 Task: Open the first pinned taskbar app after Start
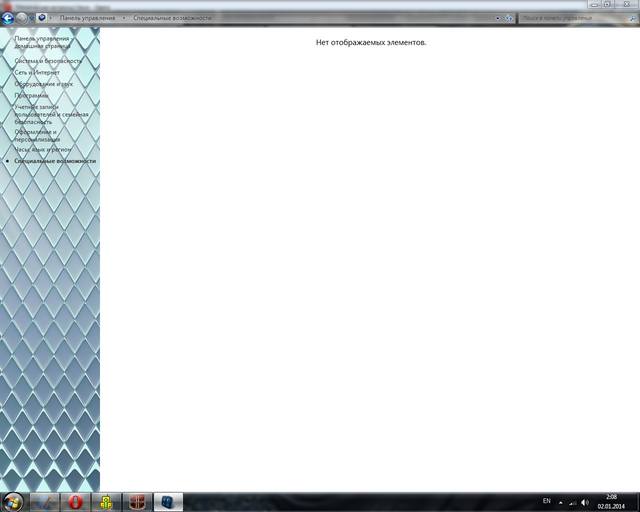[44, 502]
